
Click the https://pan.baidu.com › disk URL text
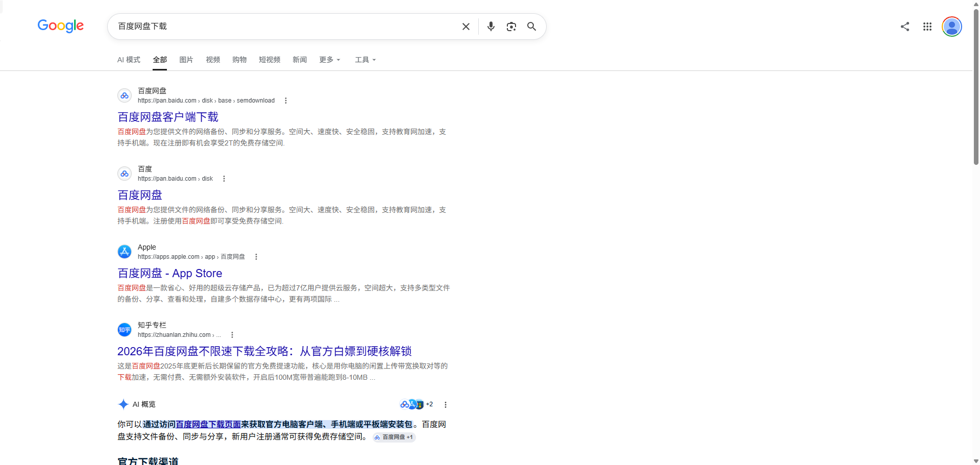(175, 179)
